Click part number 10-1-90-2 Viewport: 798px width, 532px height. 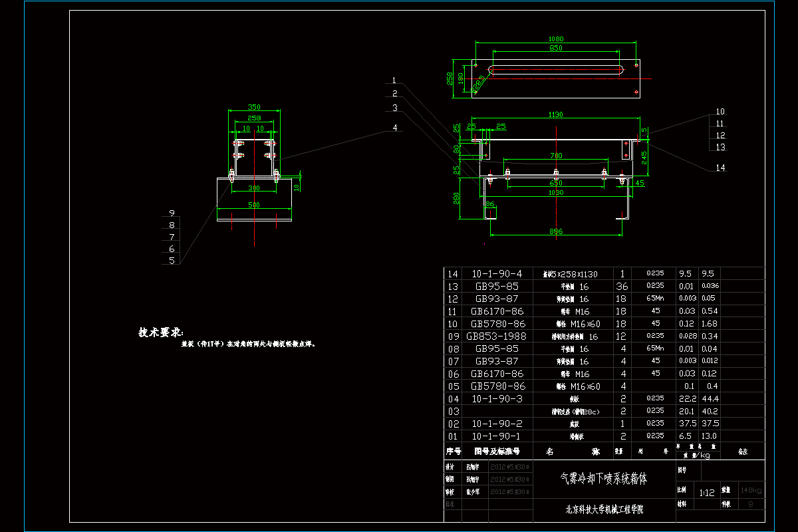pos(497,424)
